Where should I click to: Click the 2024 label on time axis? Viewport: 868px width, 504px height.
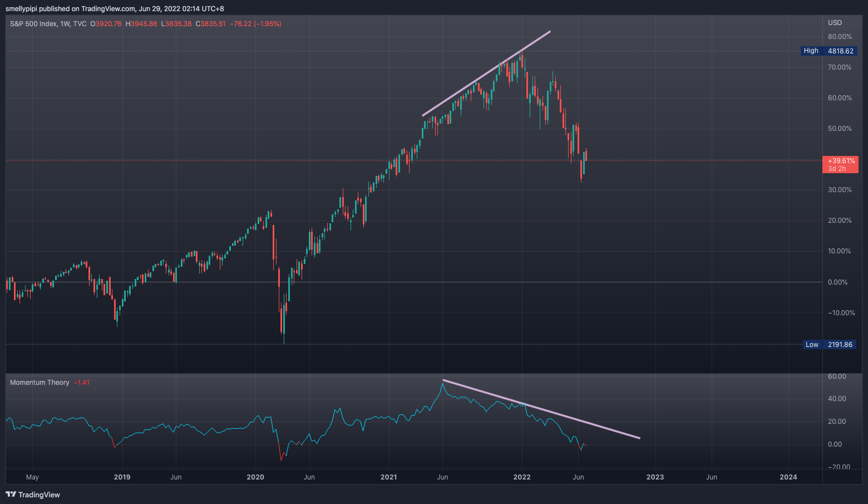788,477
